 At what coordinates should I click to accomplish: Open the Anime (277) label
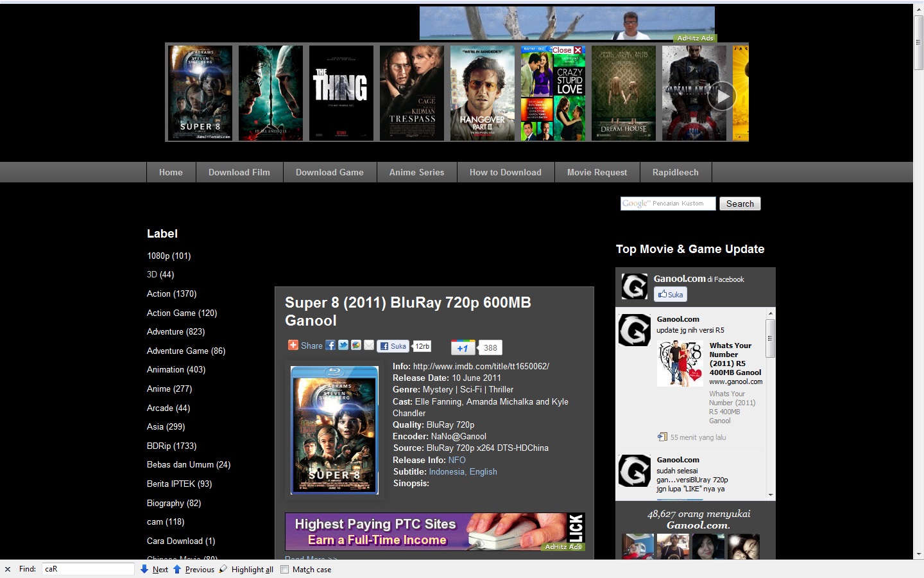tap(169, 389)
